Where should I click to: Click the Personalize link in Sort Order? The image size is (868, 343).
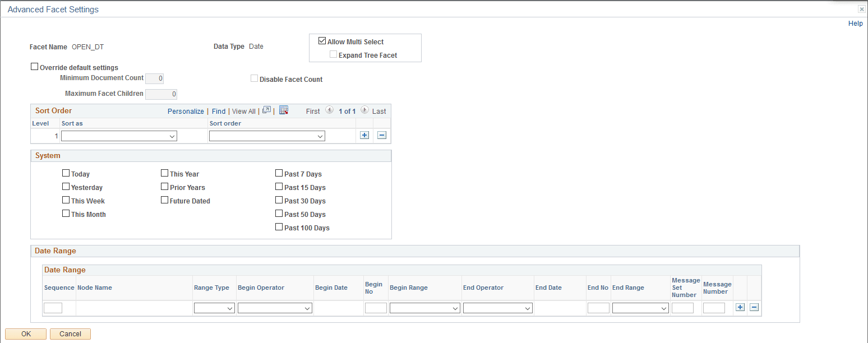click(186, 111)
